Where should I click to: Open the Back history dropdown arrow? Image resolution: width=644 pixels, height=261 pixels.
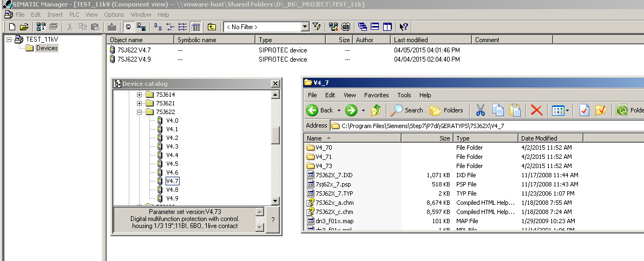click(x=339, y=110)
